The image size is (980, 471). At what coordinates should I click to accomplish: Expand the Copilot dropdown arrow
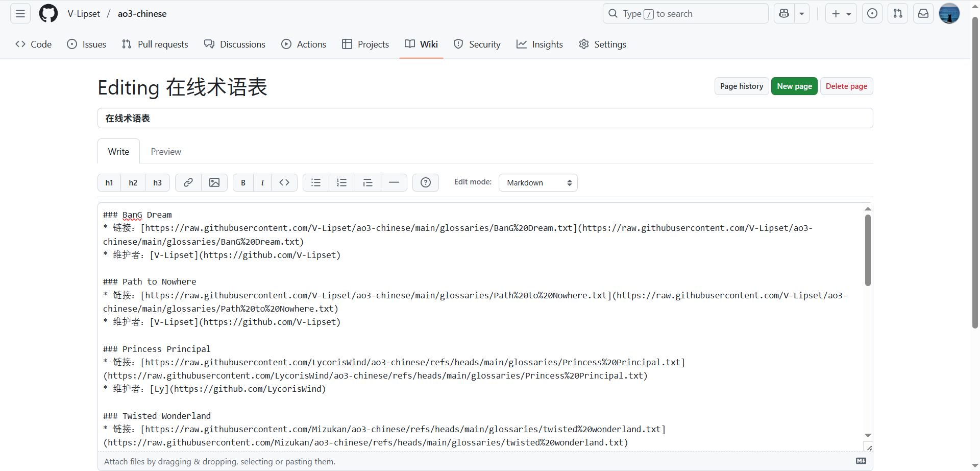point(802,14)
